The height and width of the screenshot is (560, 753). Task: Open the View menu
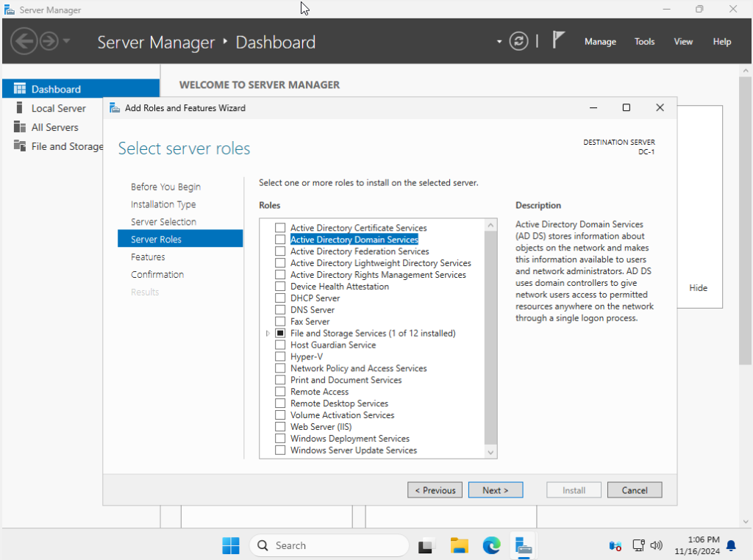[683, 42]
